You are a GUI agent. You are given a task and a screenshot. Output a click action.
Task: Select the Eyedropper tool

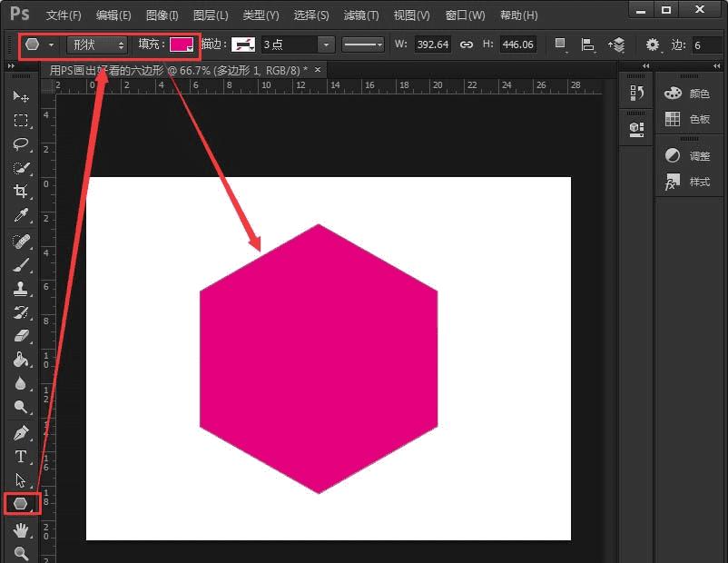click(21, 215)
